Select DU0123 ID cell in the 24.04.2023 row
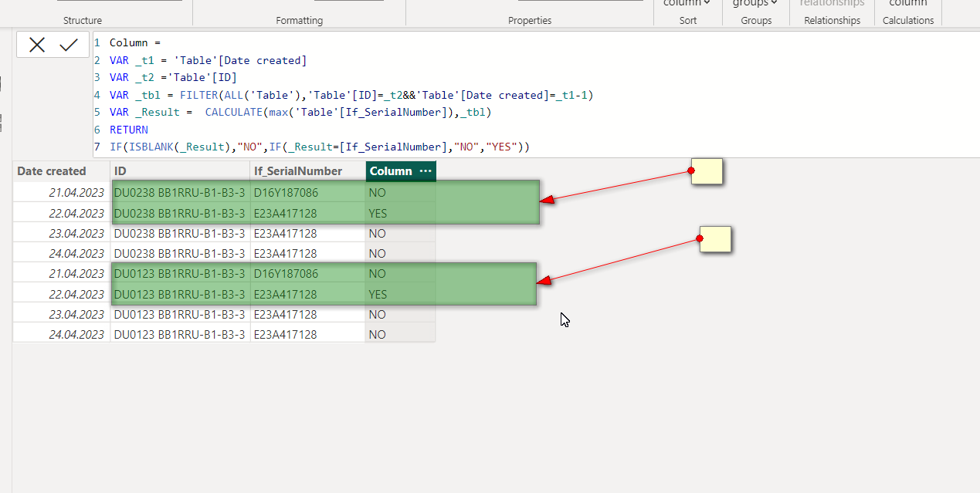 (x=180, y=334)
